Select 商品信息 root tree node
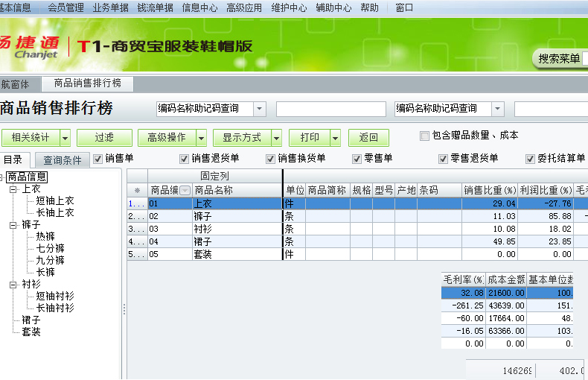Image resolution: width=588 pixels, height=380 pixels. click(x=27, y=177)
